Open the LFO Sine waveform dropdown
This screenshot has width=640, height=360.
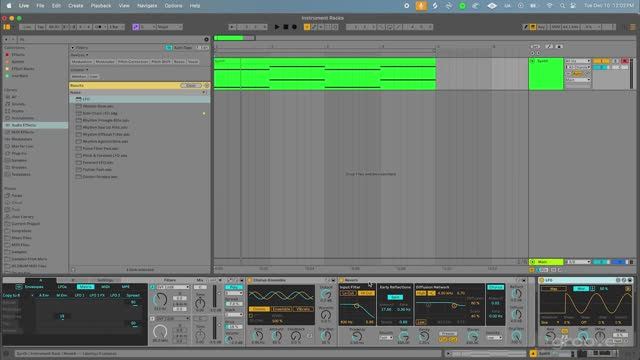[x=549, y=322]
